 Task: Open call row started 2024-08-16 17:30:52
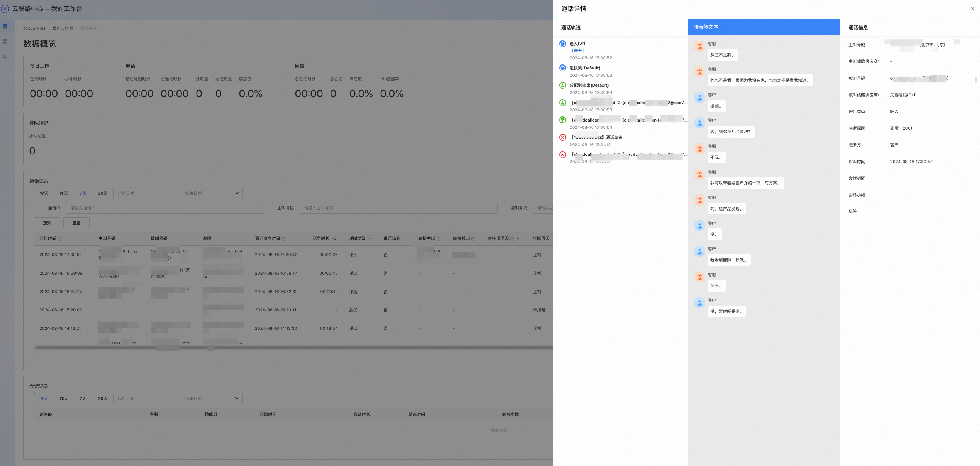[293, 255]
